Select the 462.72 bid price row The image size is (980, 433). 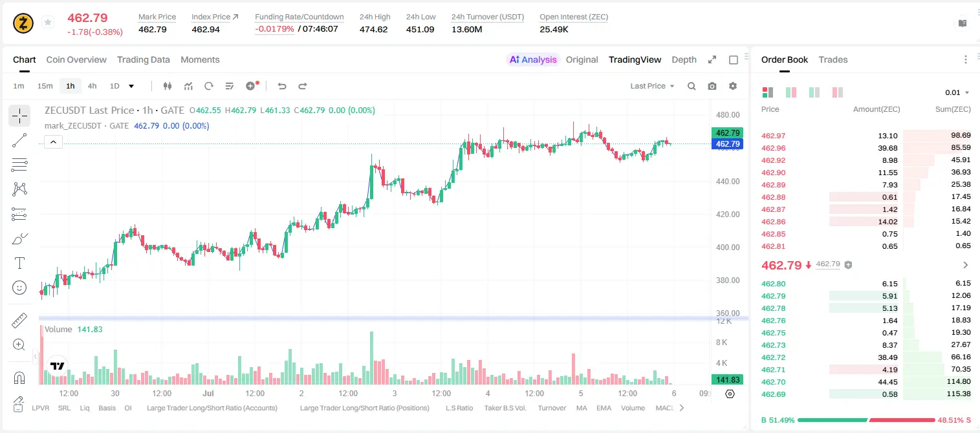pos(866,357)
